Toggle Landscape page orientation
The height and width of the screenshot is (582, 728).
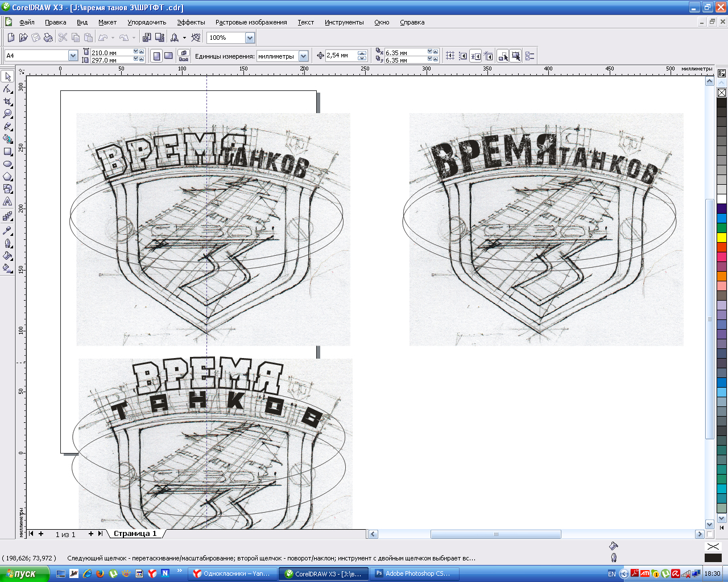point(168,56)
